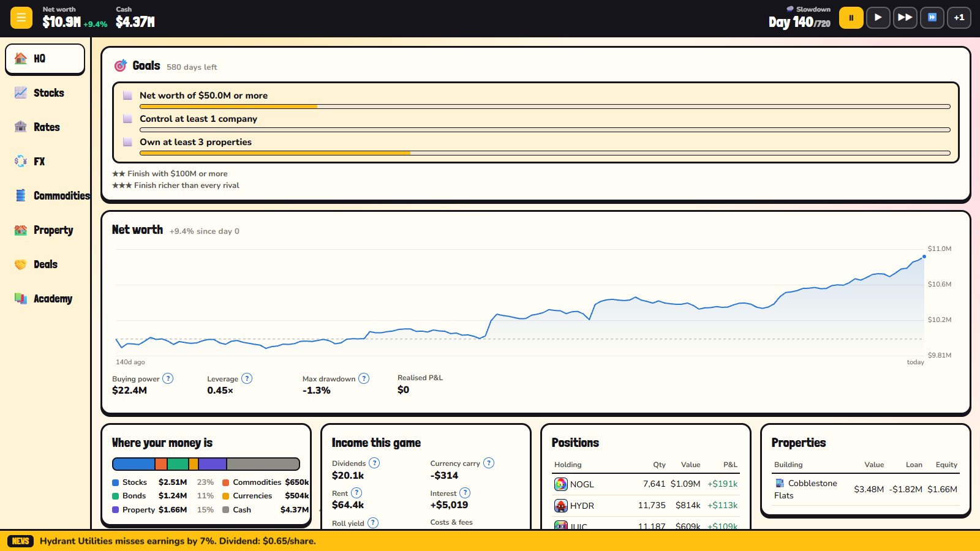
Task: Click the Cash $4.37M header value
Action: pyautogui.click(x=135, y=22)
